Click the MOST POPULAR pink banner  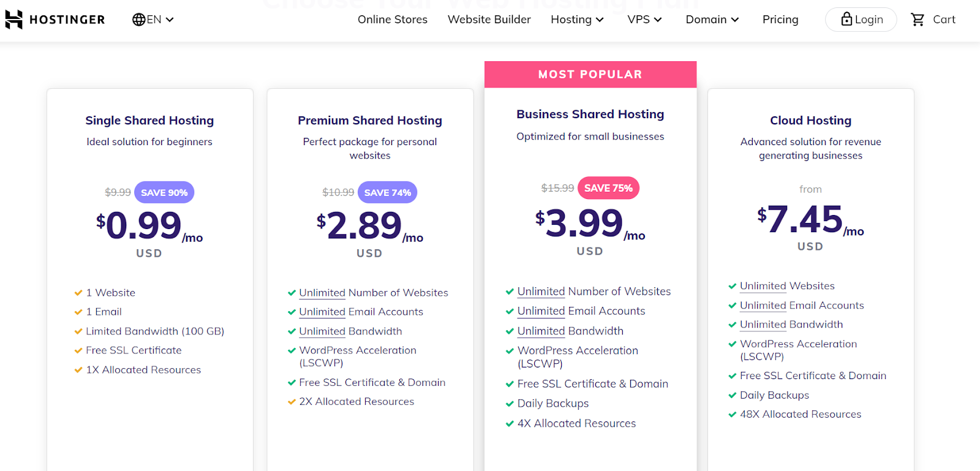click(x=590, y=75)
